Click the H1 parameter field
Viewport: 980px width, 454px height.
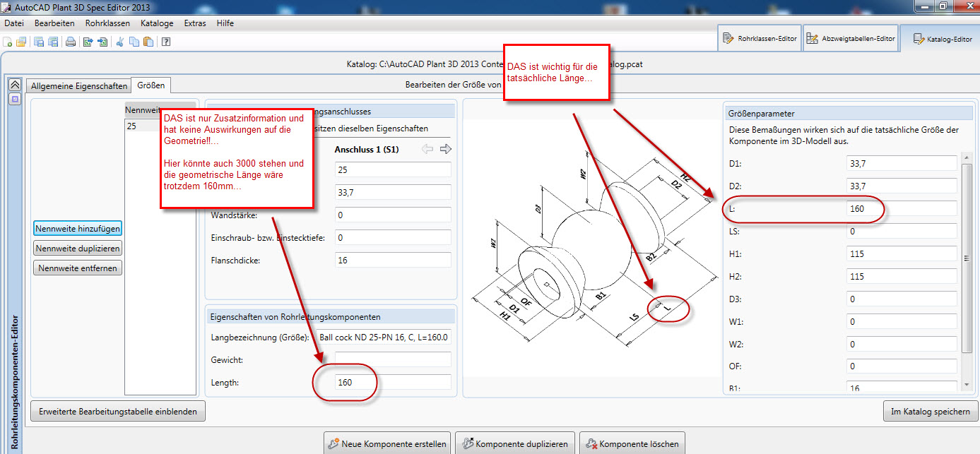(902, 254)
